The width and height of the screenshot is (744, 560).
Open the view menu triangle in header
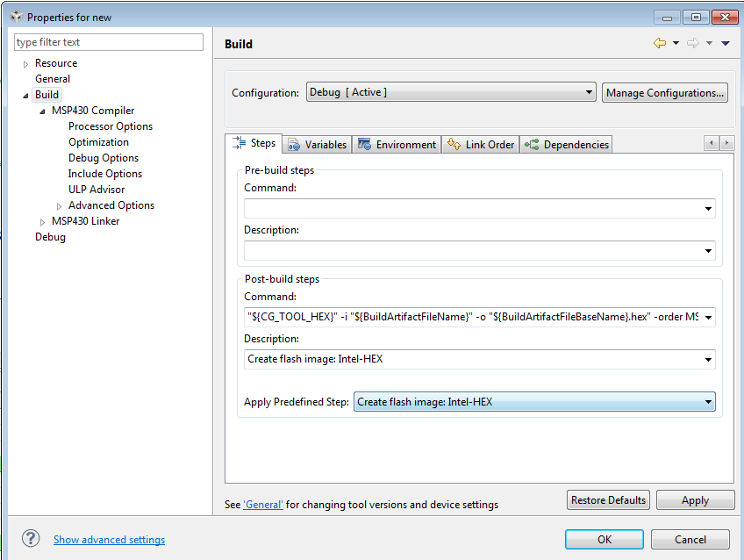[x=725, y=43]
